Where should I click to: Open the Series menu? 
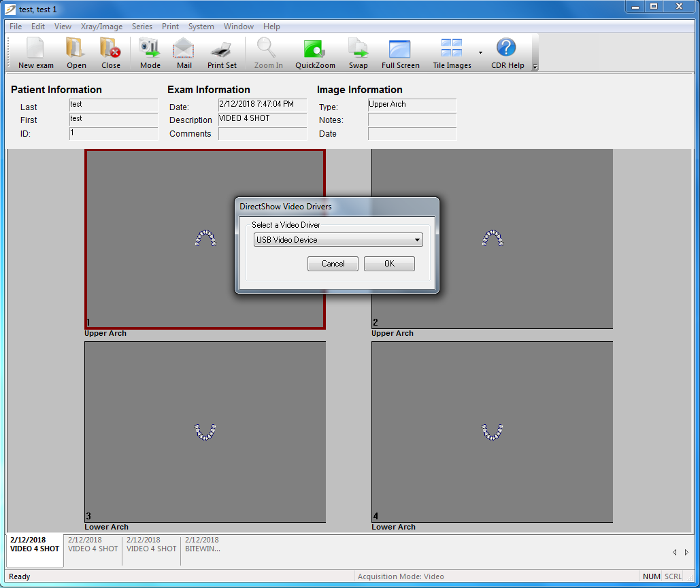142,27
